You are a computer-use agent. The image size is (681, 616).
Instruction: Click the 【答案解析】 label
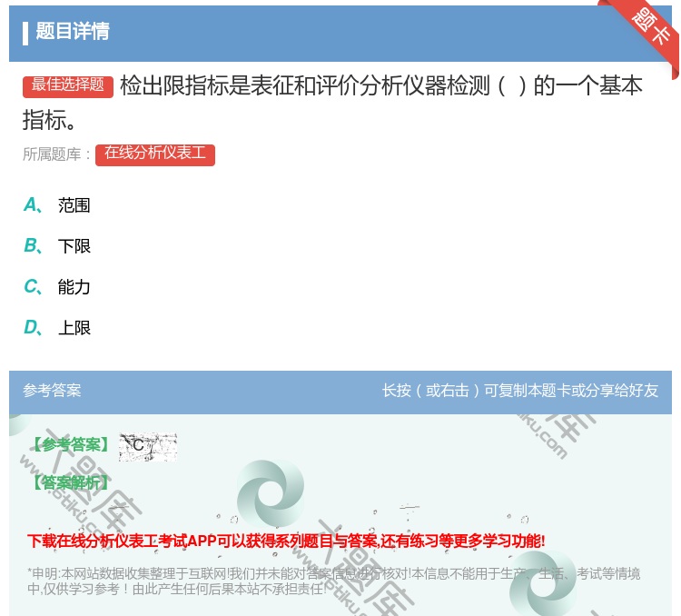tap(71, 482)
